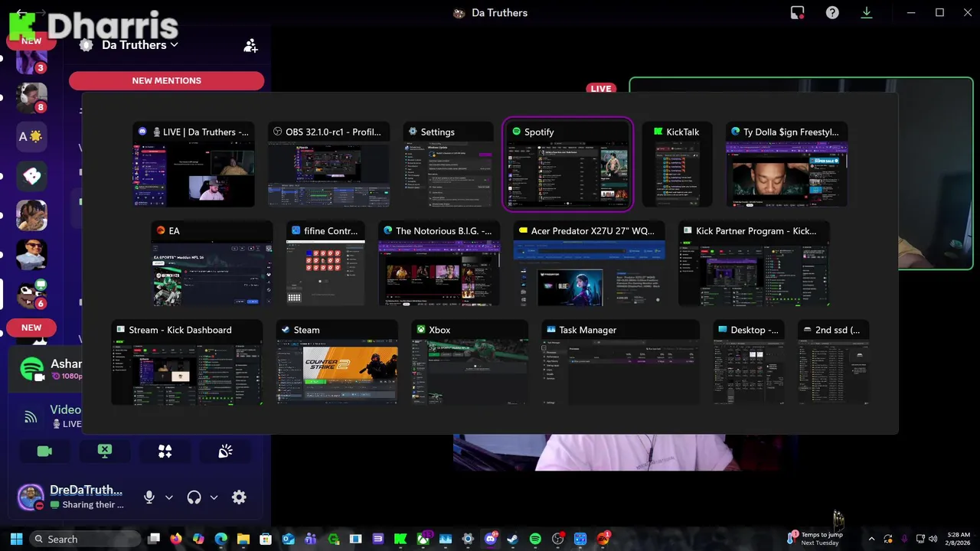Switch to the LIVE Da Truthers Discord window
Screen dimensions: 980x551
[x=194, y=165]
